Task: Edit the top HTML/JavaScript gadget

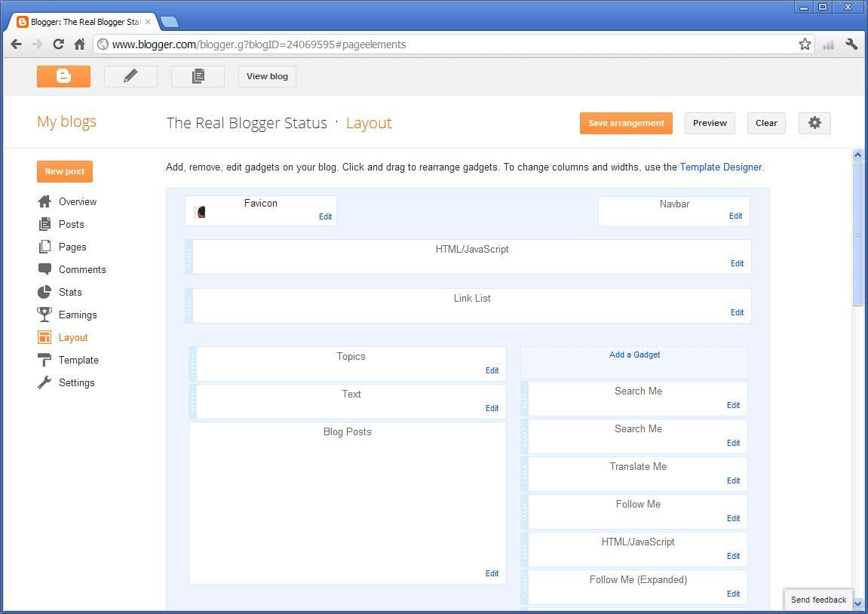Action: 738,263
